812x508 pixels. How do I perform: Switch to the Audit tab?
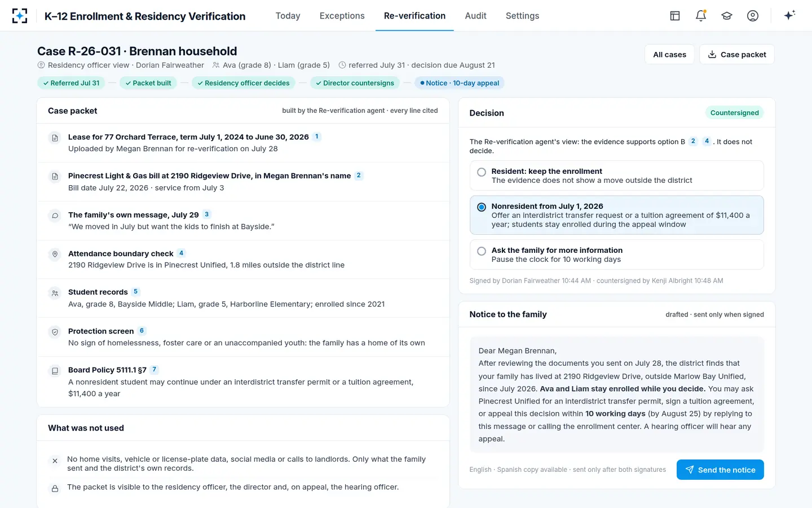(475, 16)
